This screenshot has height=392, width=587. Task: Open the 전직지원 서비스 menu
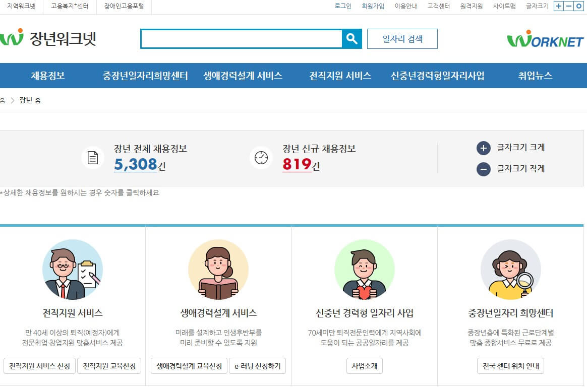tap(339, 75)
